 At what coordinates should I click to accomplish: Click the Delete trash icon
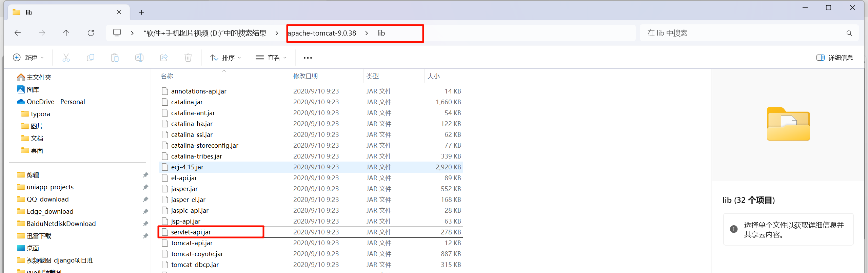[188, 58]
